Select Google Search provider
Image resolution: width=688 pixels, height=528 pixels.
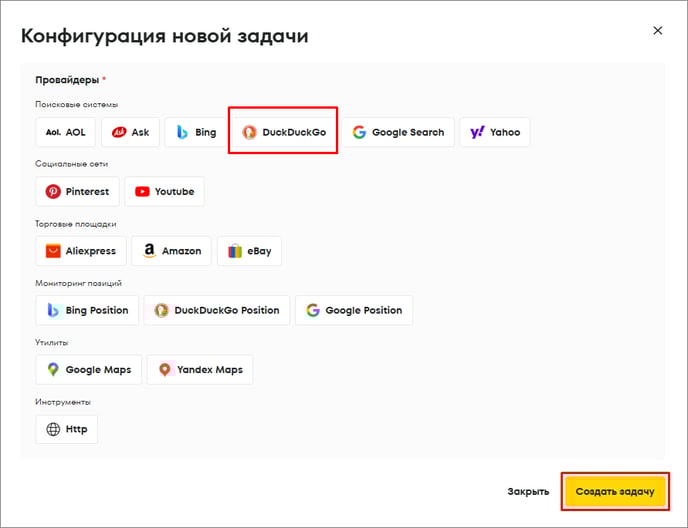coord(398,132)
